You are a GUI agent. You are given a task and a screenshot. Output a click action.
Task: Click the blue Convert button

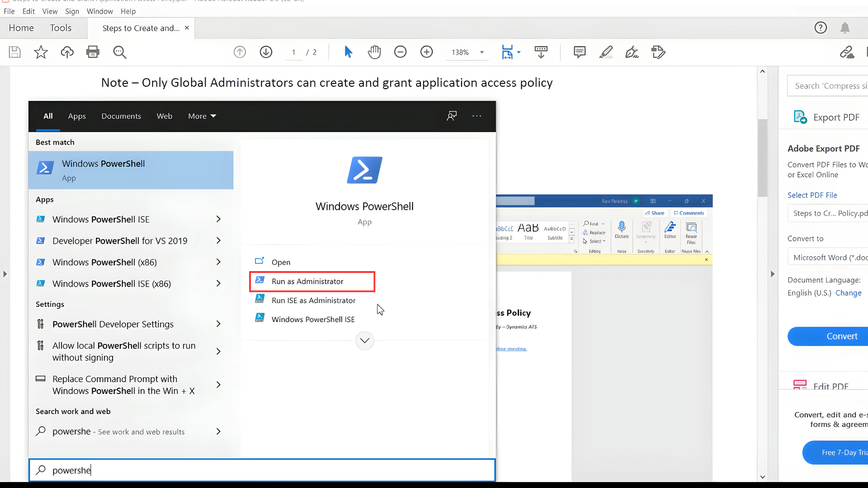[x=828, y=336]
